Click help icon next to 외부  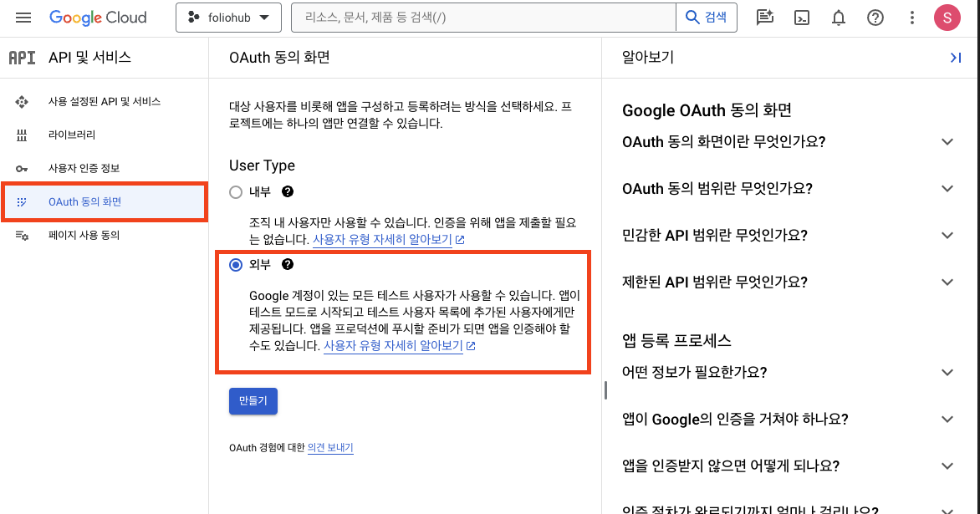288,264
